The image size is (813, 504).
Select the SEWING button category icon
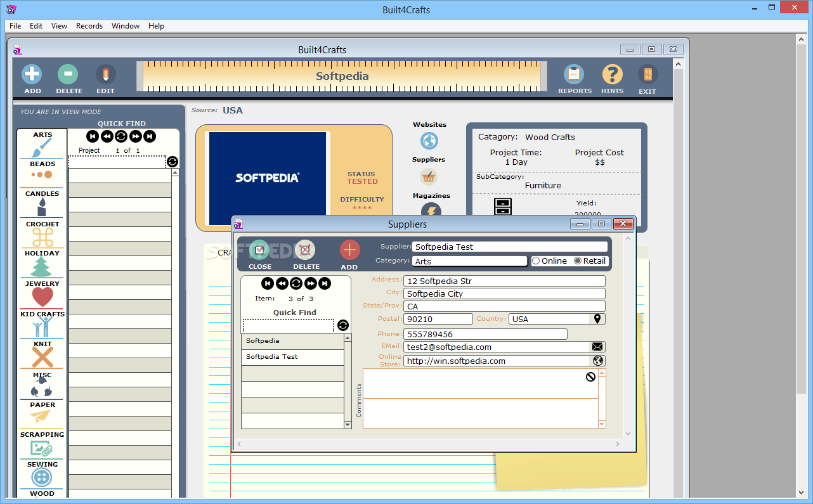pos(42,477)
